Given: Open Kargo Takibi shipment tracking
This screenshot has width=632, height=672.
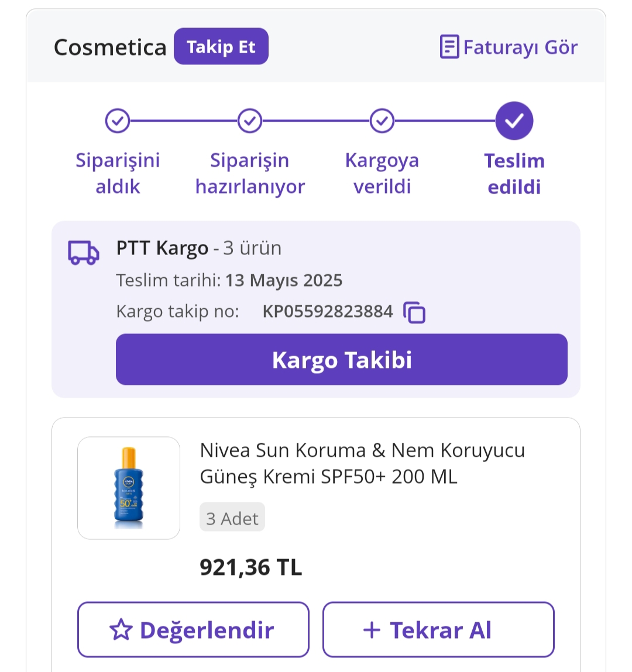Looking at the screenshot, I should 342,360.
